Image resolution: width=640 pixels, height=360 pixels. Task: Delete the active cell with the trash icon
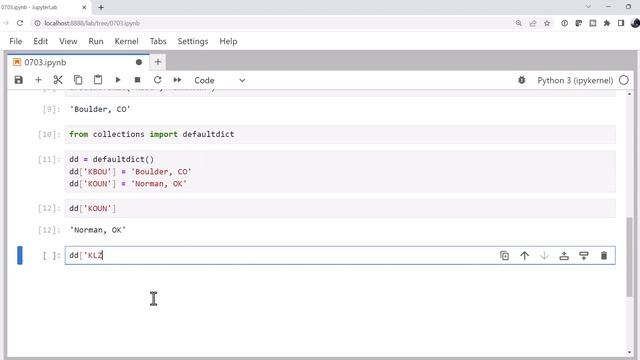pos(604,256)
